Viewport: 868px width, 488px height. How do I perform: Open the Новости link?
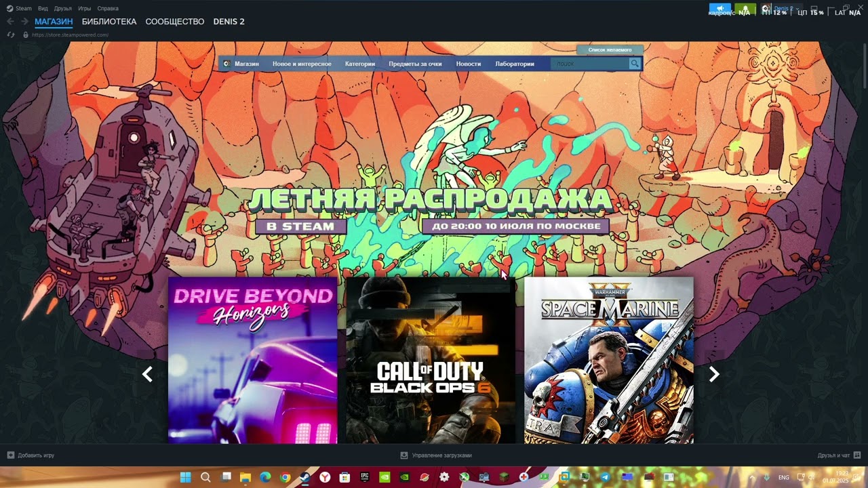pyautogui.click(x=469, y=64)
